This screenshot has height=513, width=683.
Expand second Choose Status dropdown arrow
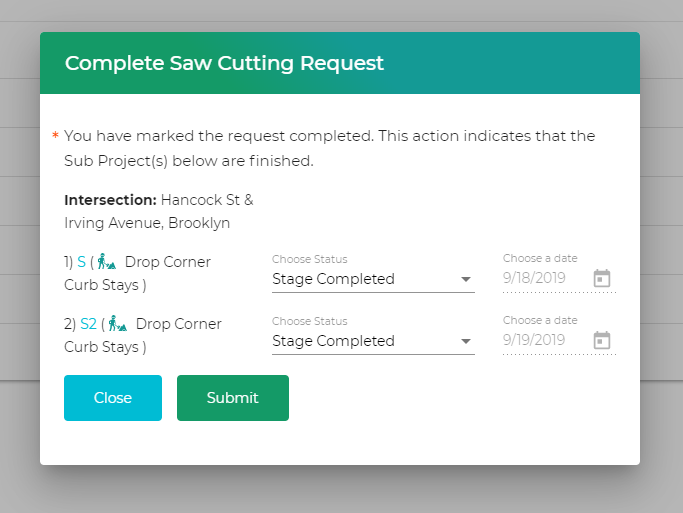tap(466, 342)
